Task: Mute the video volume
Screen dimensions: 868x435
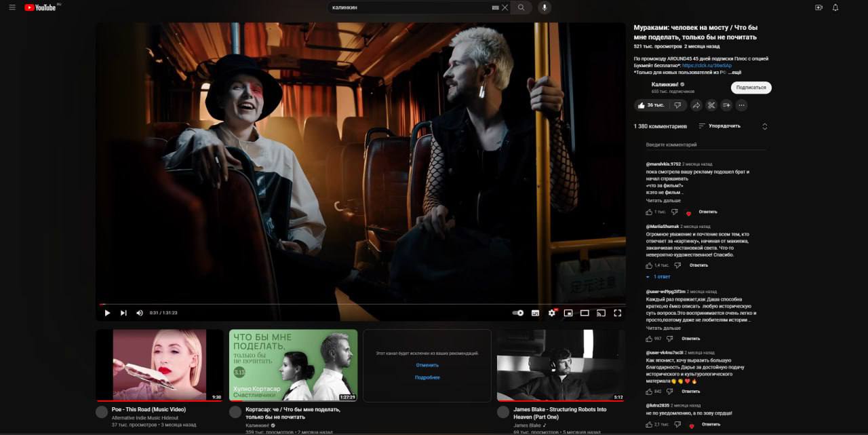Action: tap(140, 313)
